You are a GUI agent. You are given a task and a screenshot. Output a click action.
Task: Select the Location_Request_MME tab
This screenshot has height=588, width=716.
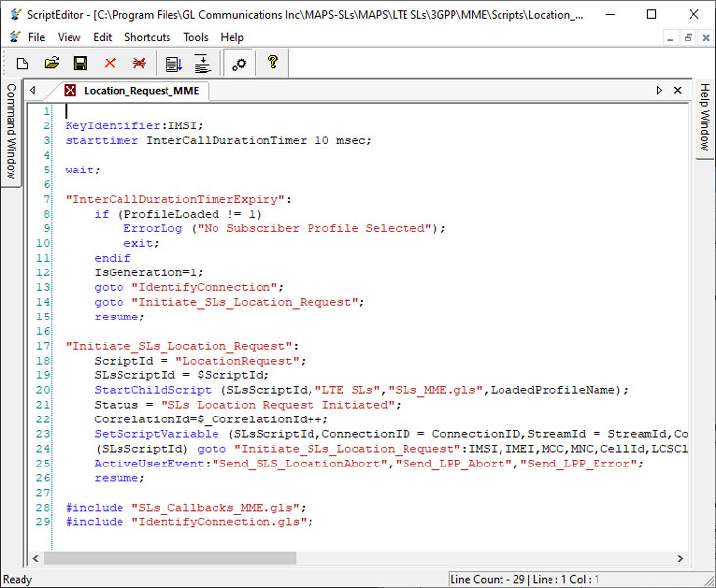[x=139, y=91]
